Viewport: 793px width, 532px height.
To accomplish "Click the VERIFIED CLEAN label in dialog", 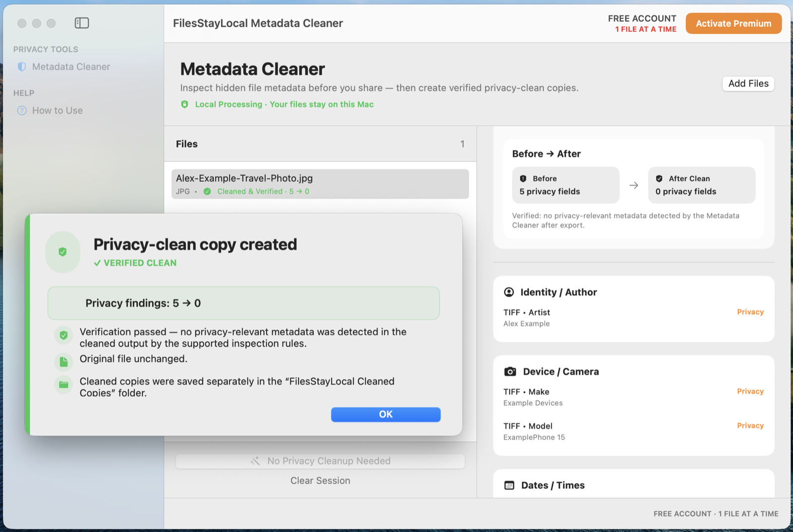I will [x=135, y=263].
